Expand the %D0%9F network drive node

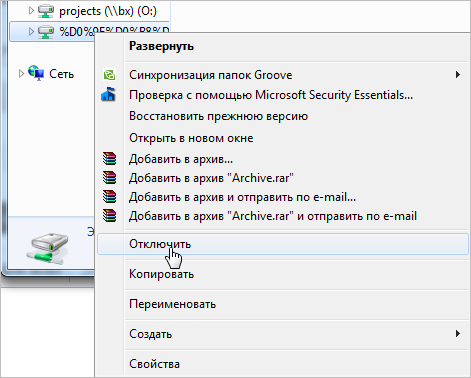(31, 31)
